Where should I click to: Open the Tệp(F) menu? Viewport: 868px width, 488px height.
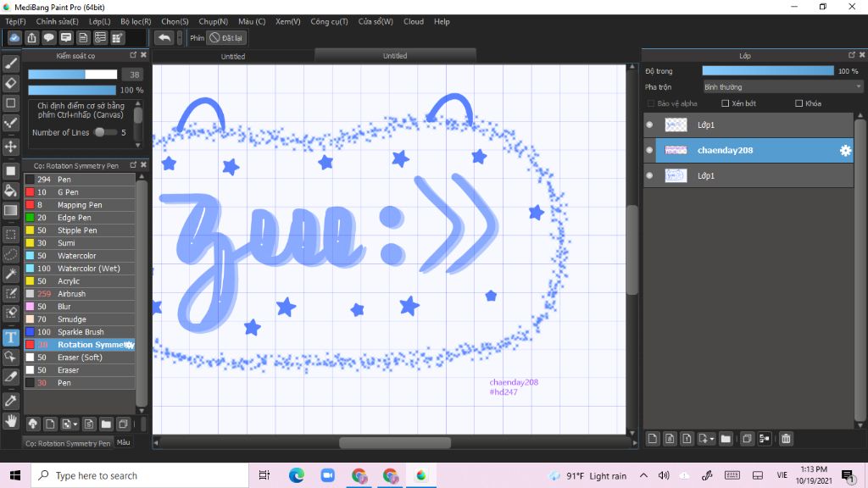pos(15,21)
